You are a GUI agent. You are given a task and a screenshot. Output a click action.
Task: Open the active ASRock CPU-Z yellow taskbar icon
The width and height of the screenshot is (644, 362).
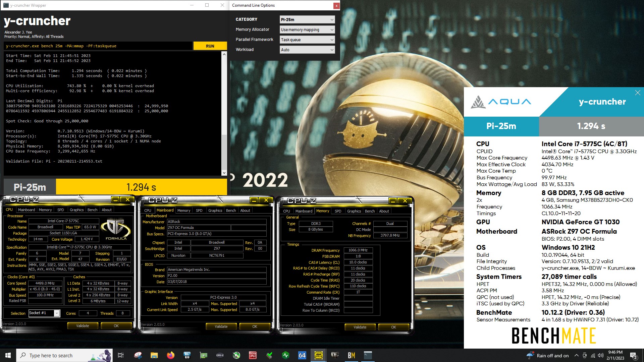point(319,355)
